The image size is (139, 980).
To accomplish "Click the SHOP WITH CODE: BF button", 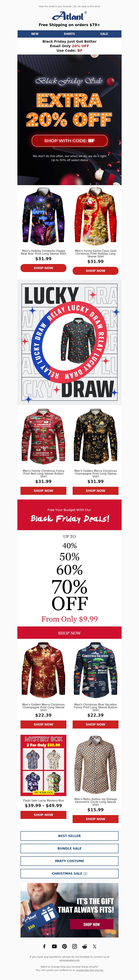I will pos(69,140).
